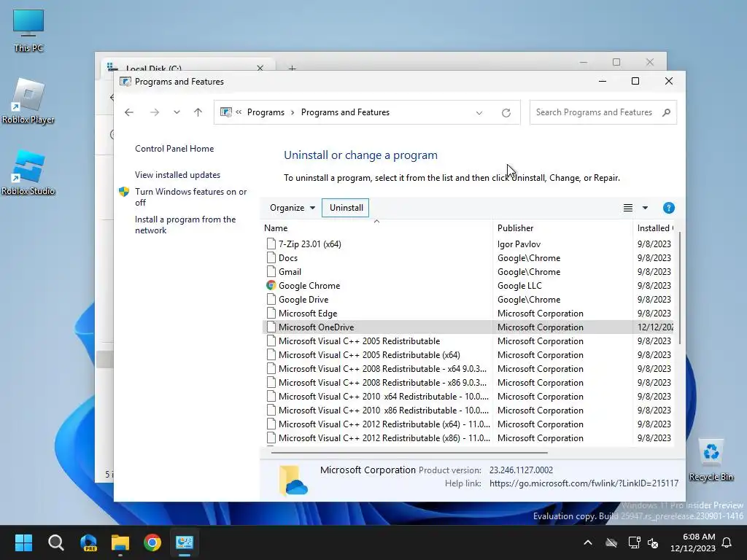747x560 pixels.
Task: Launch Microsoft Edge Preview from taskbar
Action: [88, 542]
